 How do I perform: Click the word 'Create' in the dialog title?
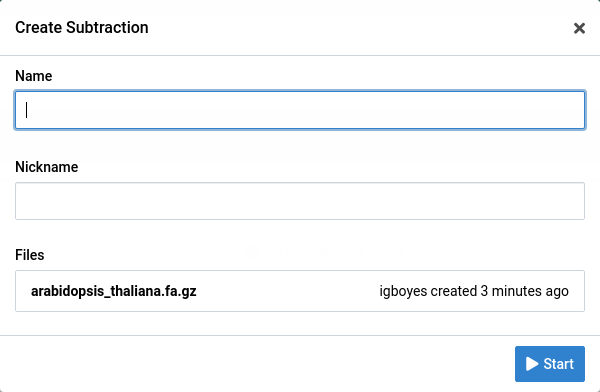tap(39, 28)
